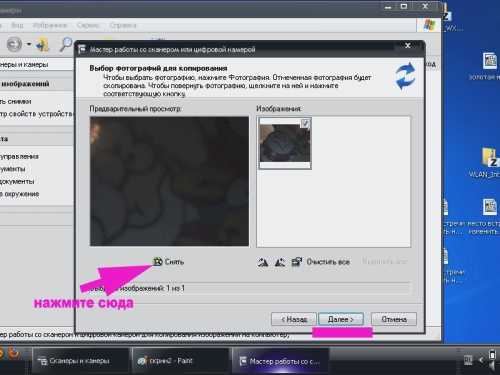500x375 pixels.
Task: Toggle the checkbox on the image thumbnail
Action: pyautogui.click(x=305, y=123)
